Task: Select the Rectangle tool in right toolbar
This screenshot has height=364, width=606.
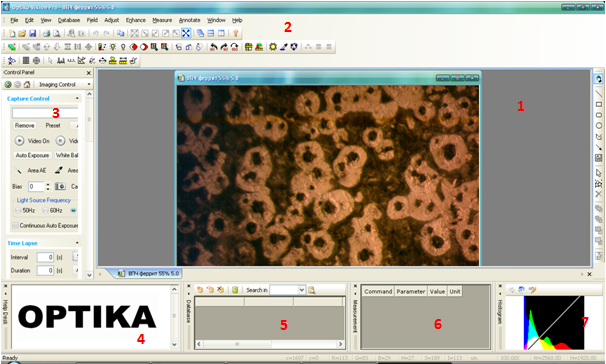Action: click(599, 104)
